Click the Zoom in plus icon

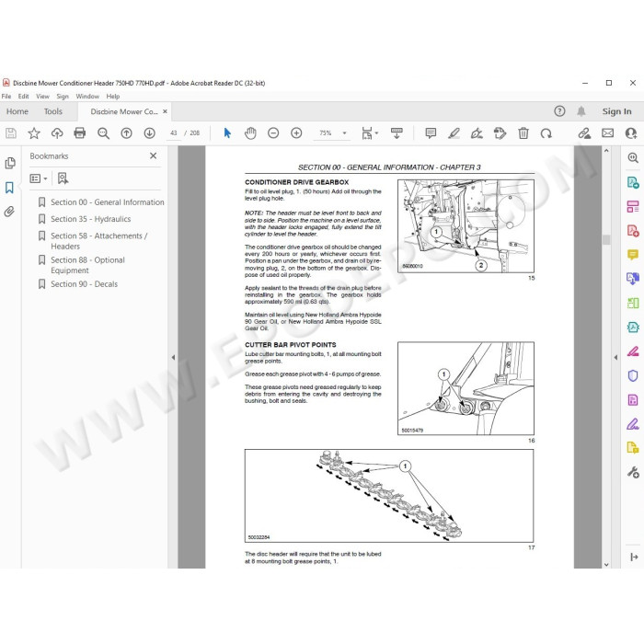point(296,133)
